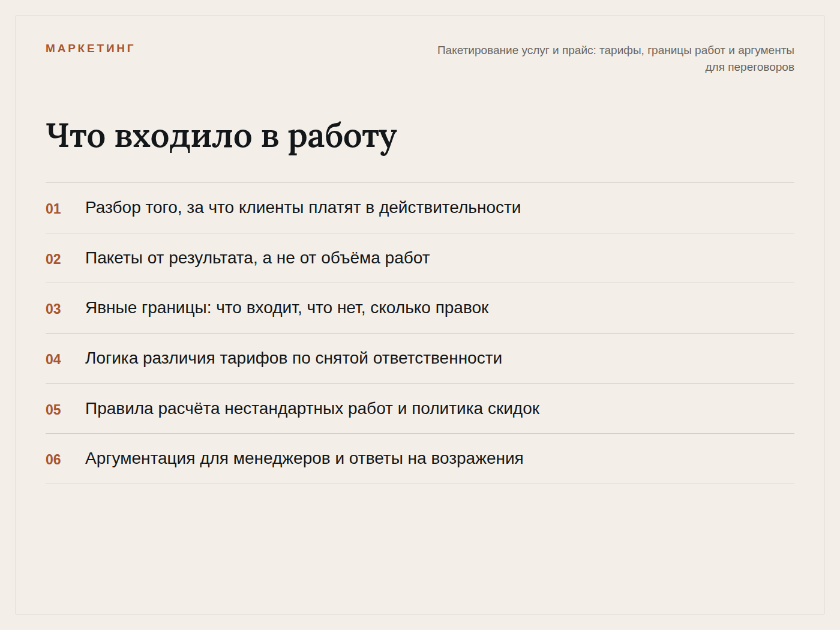Click list number 02
The height and width of the screenshot is (630, 840).
click(x=53, y=259)
